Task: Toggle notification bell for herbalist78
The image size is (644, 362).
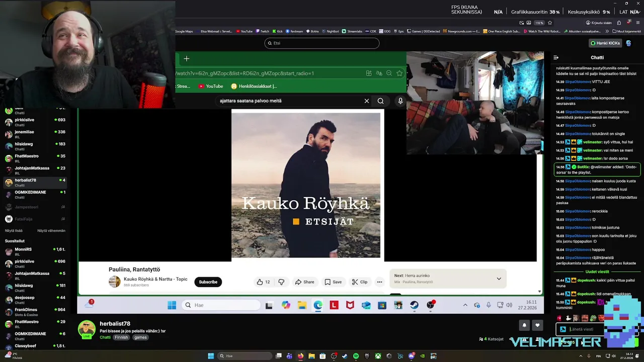Action: (x=524, y=325)
